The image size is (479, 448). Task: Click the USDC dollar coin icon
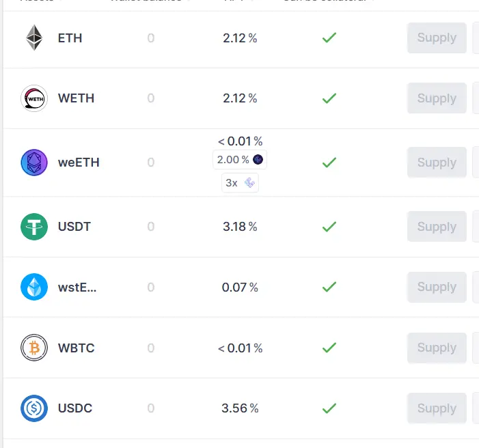point(34,408)
